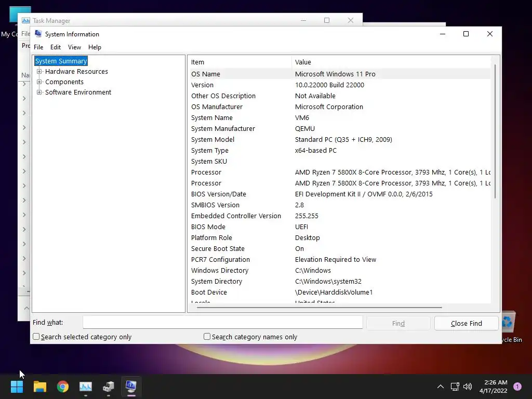The width and height of the screenshot is (532, 399).
Task: Select the System Name row
Action: (x=340, y=118)
